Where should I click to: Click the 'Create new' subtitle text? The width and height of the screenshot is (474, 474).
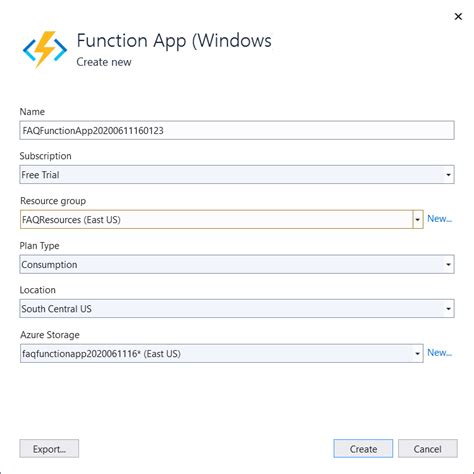pos(104,62)
